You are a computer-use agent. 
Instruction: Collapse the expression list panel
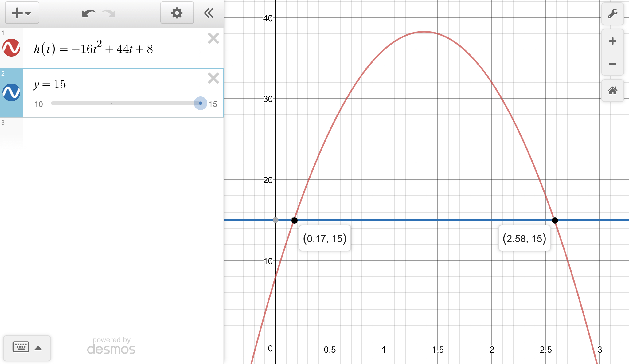[x=209, y=13]
